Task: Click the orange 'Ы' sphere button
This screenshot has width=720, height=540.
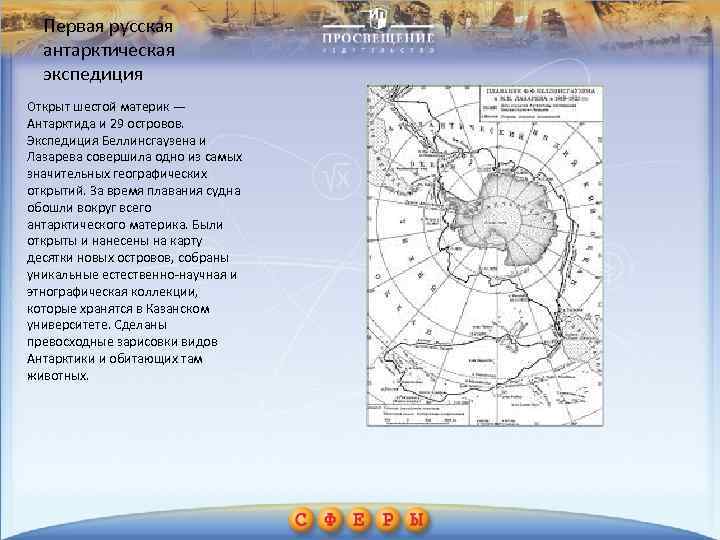Action: pos(417,520)
